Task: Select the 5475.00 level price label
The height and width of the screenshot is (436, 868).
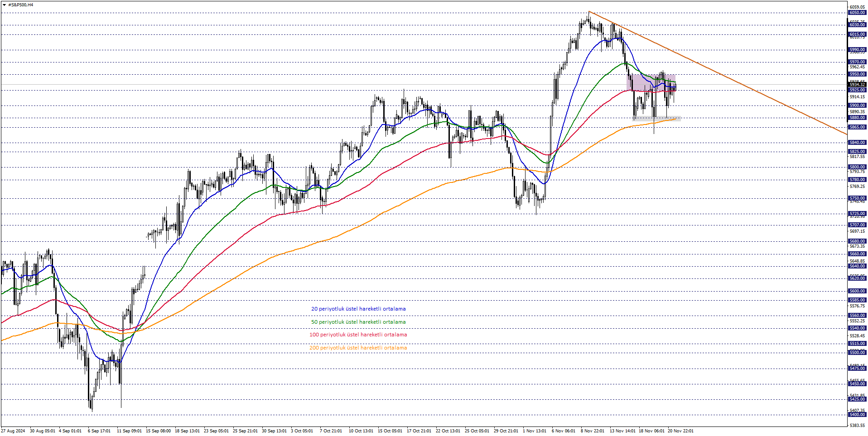Action: point(857,369)
